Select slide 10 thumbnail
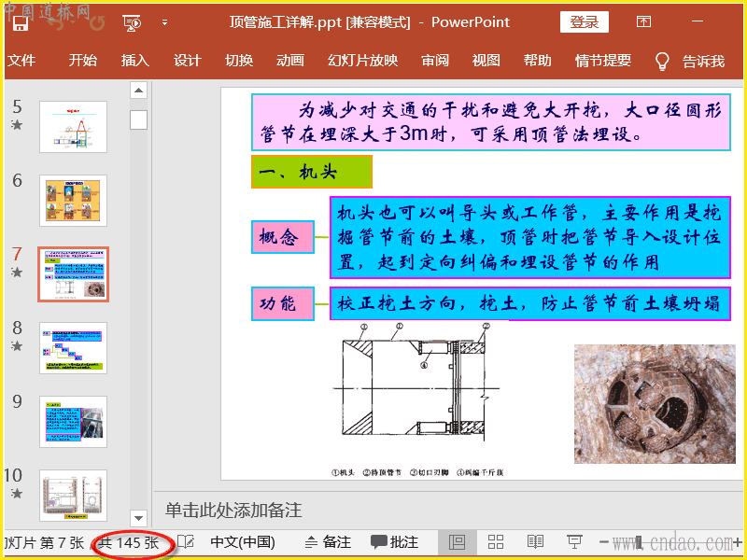 74,496
